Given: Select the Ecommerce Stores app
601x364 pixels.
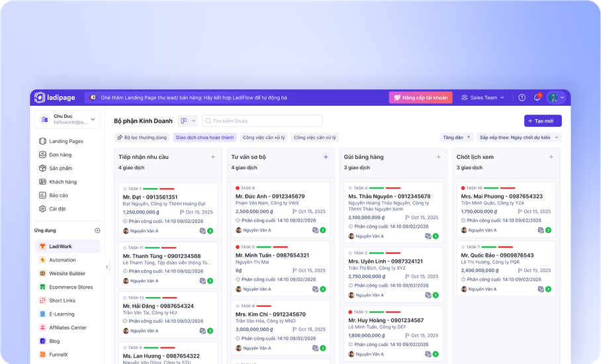Looking at the screenshot, I should click(68, 287).
